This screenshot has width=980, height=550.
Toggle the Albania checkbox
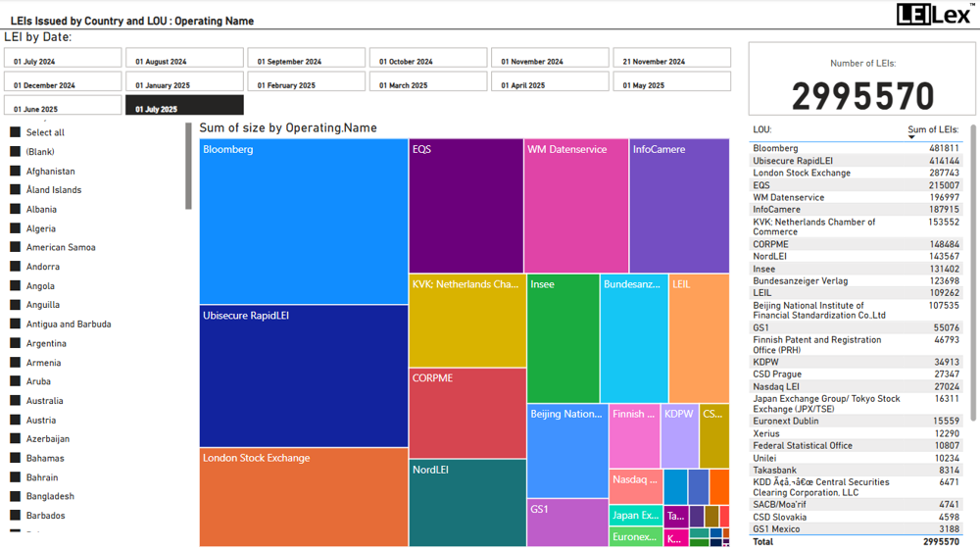(16, 209)
